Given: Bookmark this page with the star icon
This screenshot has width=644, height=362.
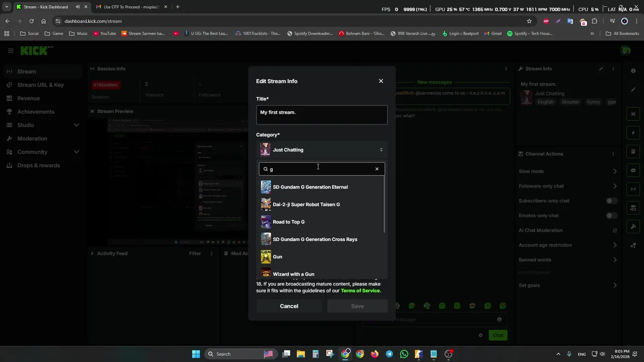Looking at the screenshot, I should tap(529, 21).
